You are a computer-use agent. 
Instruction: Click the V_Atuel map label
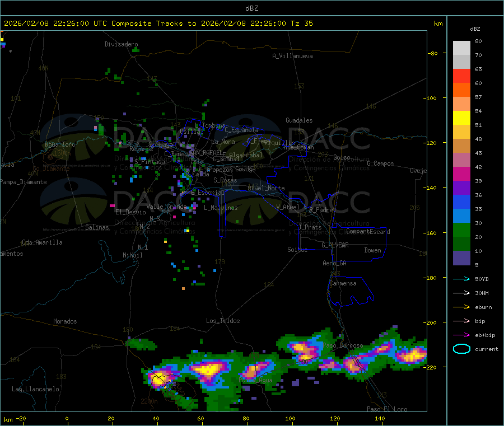point(288,207)
